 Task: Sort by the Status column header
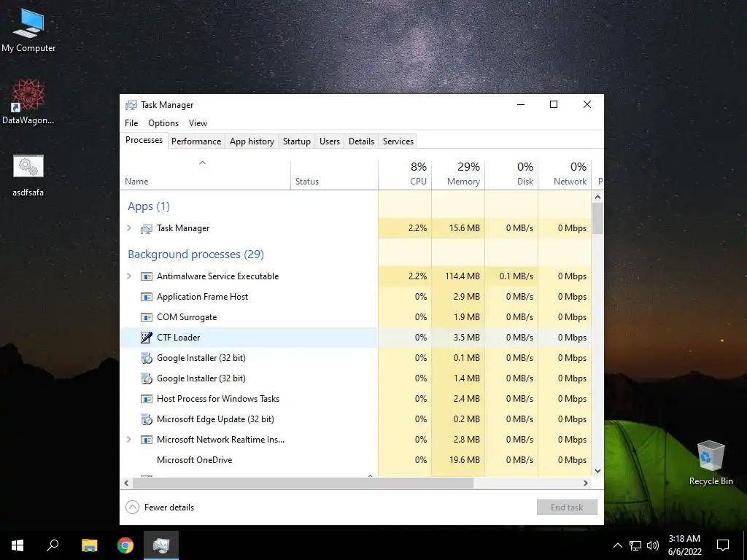[334, 174]
